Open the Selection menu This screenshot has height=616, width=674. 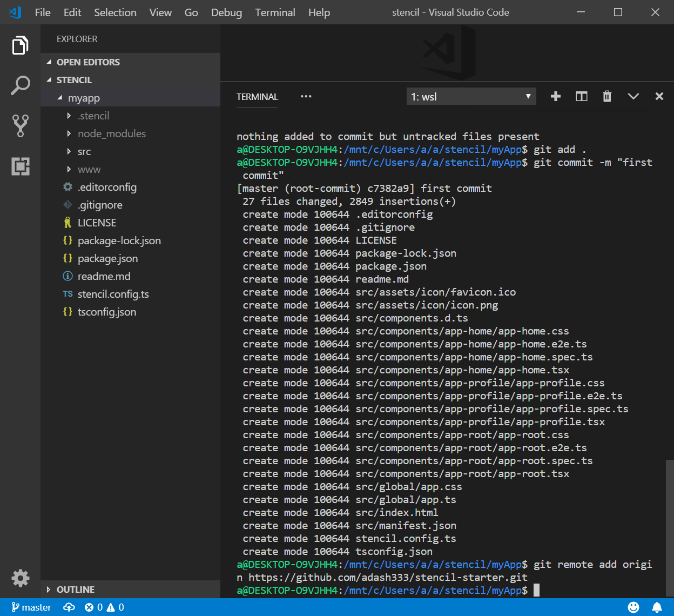(115, 12)
